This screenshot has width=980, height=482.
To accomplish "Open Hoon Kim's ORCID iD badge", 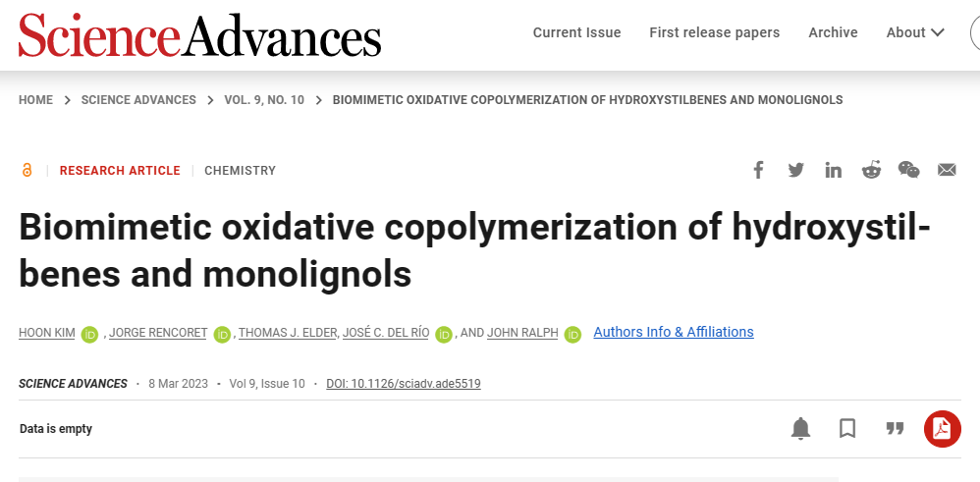I will [x=90, y=335].
